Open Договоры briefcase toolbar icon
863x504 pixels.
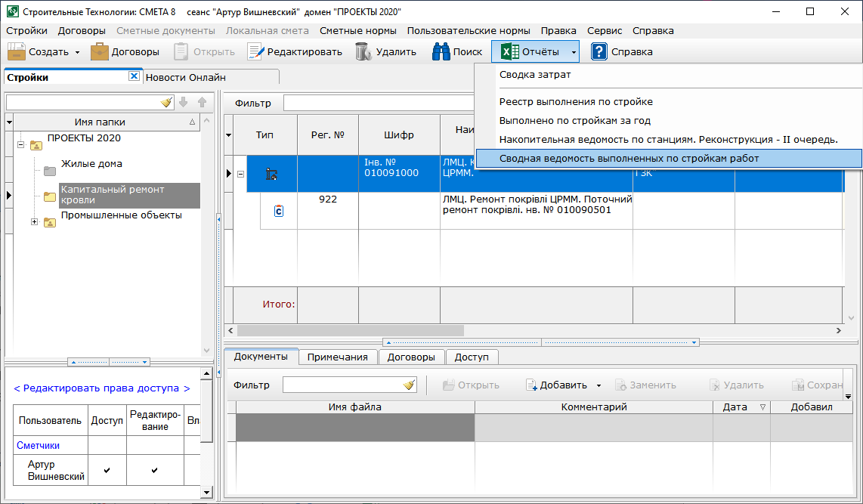[100, 51]
